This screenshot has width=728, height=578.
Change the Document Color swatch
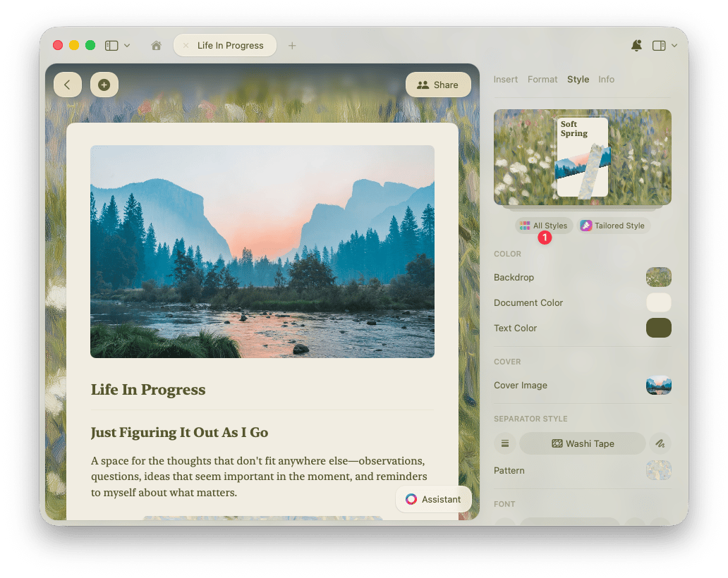tap(658, 302)
